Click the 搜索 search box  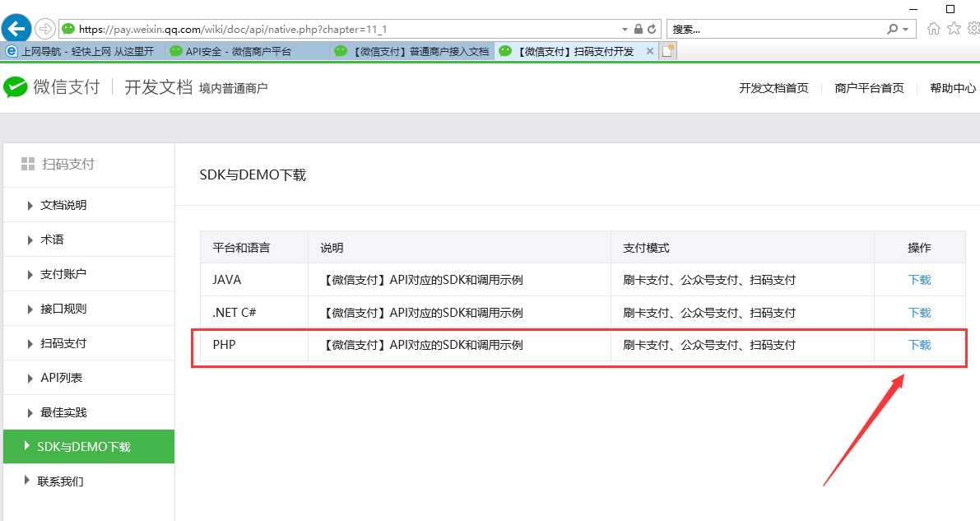[x=775, y=30]
